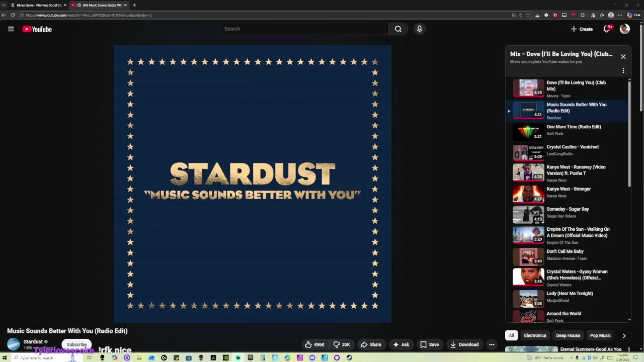Like the video with the thumbs-up button

[x=315, y=344]
